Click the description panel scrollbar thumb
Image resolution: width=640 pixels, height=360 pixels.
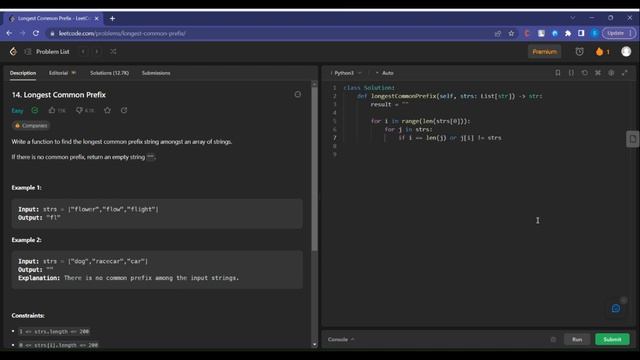coord(314,168)
